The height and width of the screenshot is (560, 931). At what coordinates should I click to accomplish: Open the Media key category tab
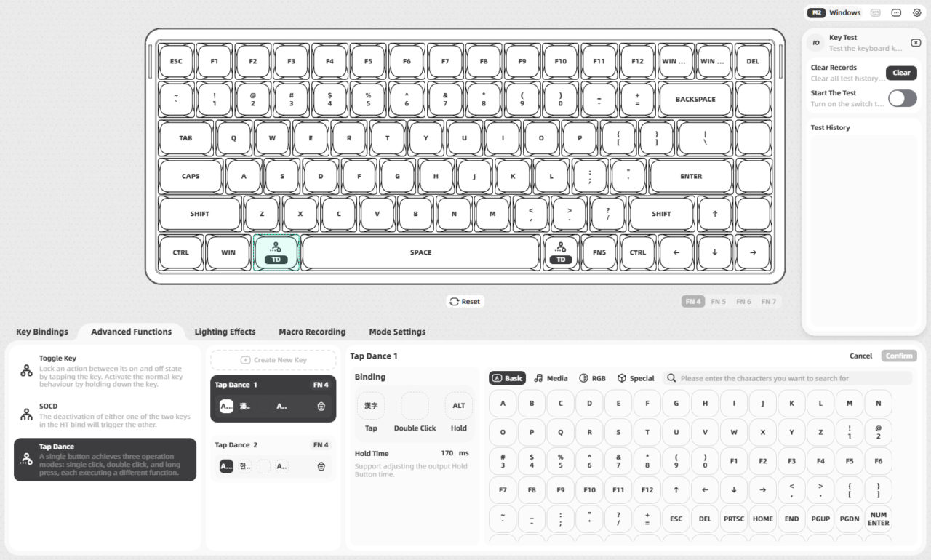click(551, 378)
